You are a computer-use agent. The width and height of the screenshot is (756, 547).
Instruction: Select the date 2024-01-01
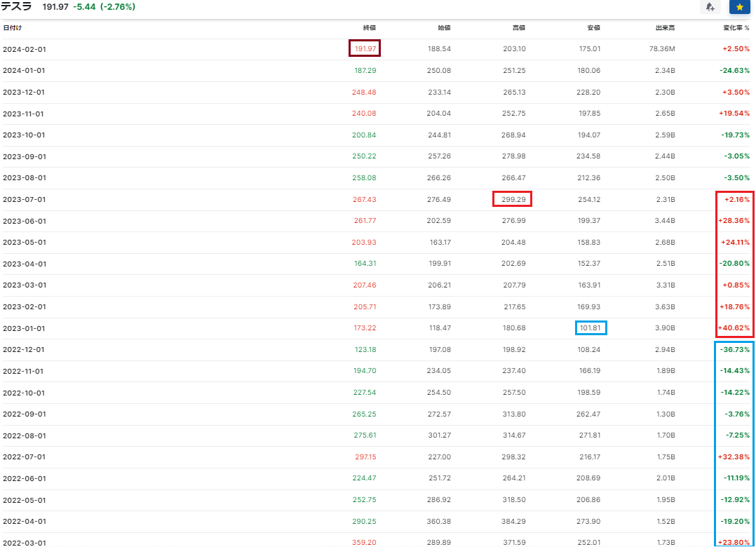pyautogui.click(x=24, y=70)
